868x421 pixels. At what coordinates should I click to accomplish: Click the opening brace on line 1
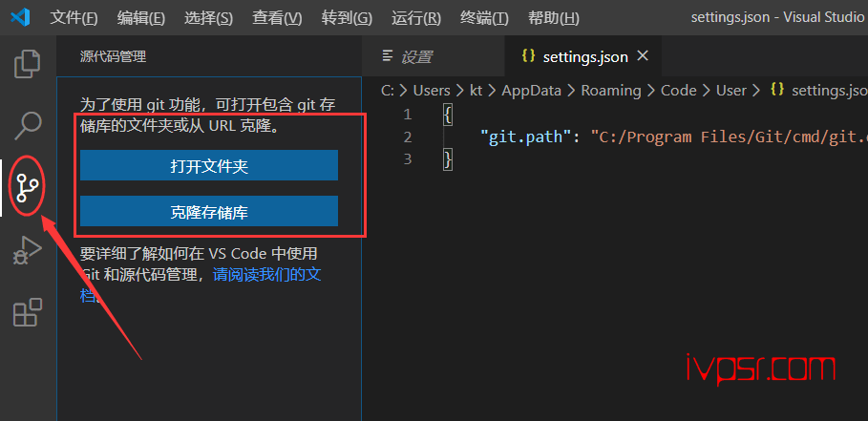click(x=449, y=116)
